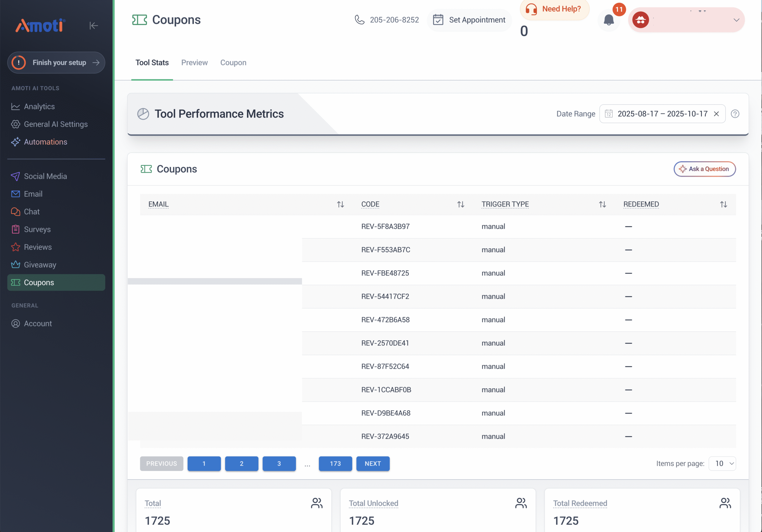Toggle sorting on the Redeemed column
This screenshot has height=532, width=762.
point(723,204)
